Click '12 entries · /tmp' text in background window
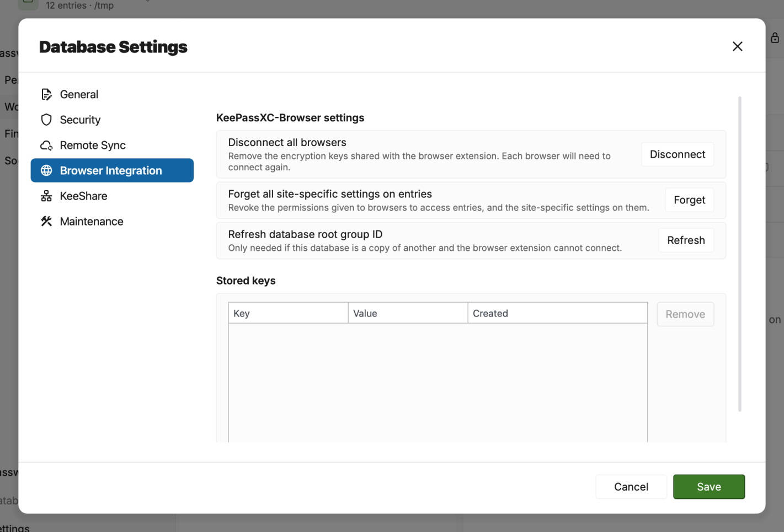This screenshot has width=784, height=532. click(80, 6)
